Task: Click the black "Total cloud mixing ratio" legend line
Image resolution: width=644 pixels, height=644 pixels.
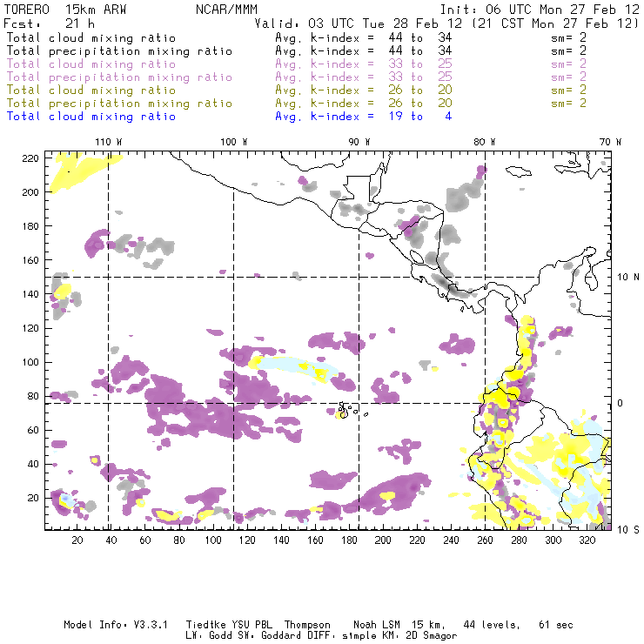Action: (x=91, y=37)
